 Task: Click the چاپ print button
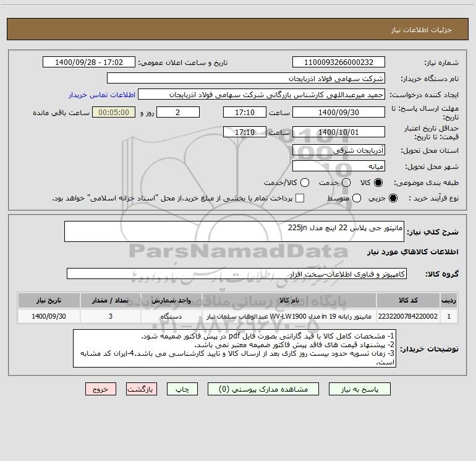pyautogui.click(x=182, y=389)
